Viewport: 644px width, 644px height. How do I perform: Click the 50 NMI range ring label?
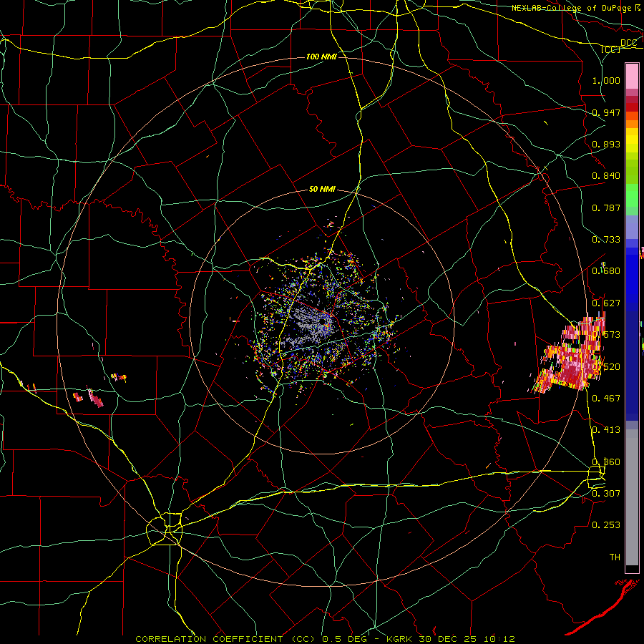tap(322, 190)
